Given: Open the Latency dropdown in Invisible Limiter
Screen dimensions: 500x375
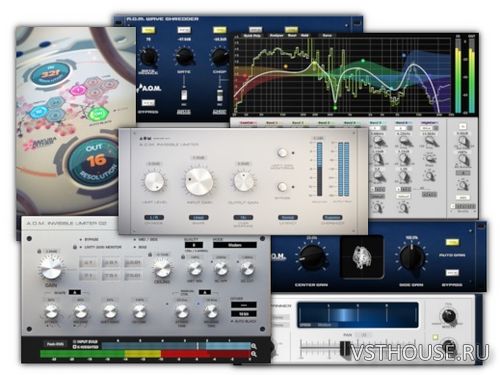Looking at the screenshot, I should pos(287,217).
